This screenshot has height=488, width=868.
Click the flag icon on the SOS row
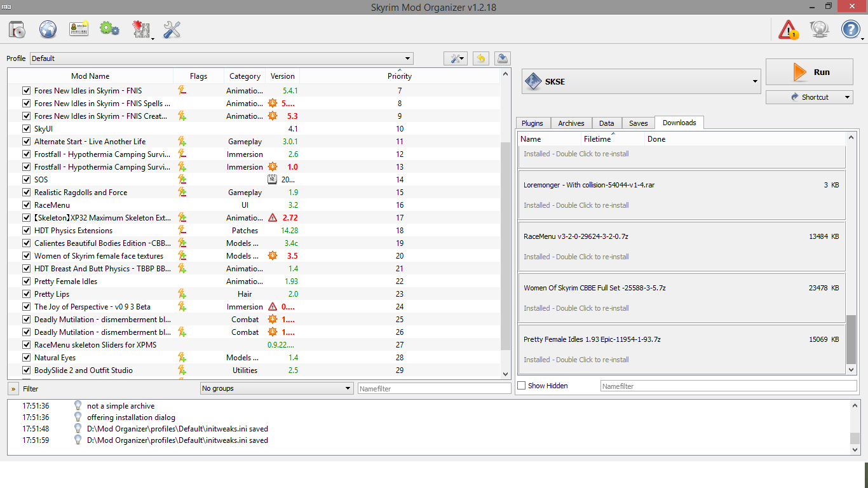[x=182, y=180]
